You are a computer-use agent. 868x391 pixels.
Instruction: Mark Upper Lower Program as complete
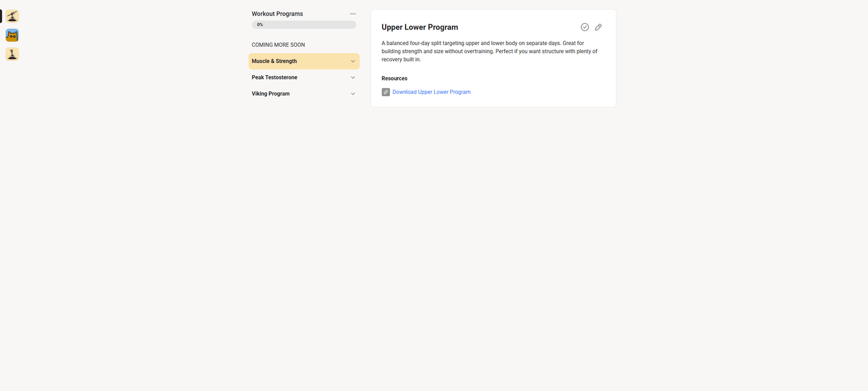point(585,27)
